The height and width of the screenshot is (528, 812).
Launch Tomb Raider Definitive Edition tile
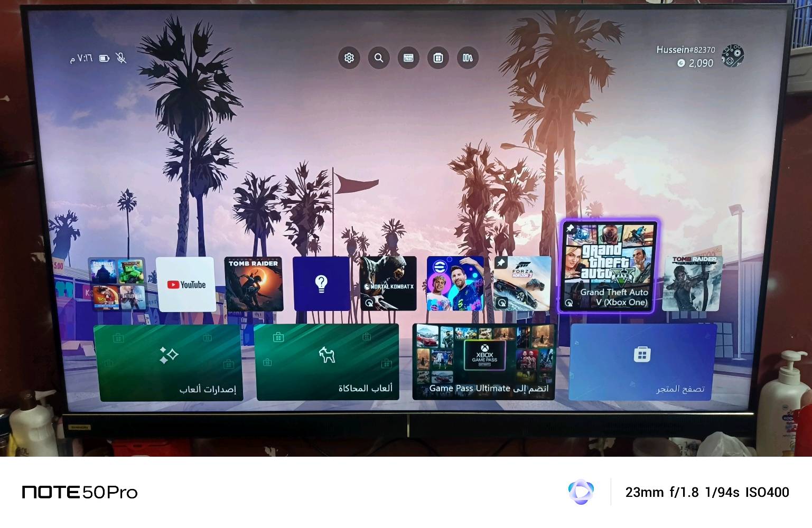click(x=693, y=284)
